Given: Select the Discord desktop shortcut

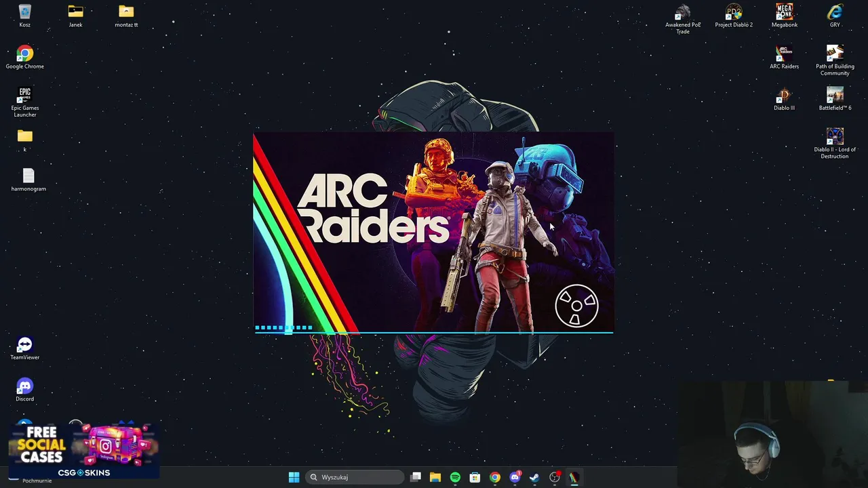Looking at the screenshot, I should click(24, 390).
